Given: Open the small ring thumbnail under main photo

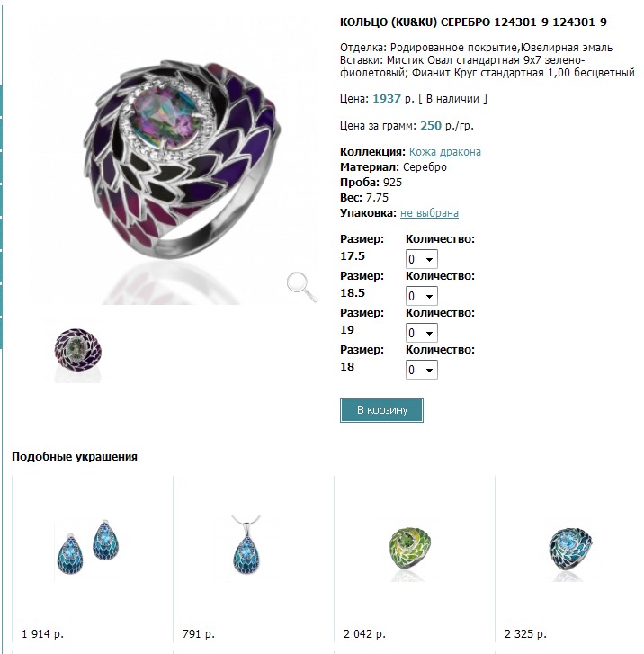Looking at the screenshot, I should (x=77, y=355).
